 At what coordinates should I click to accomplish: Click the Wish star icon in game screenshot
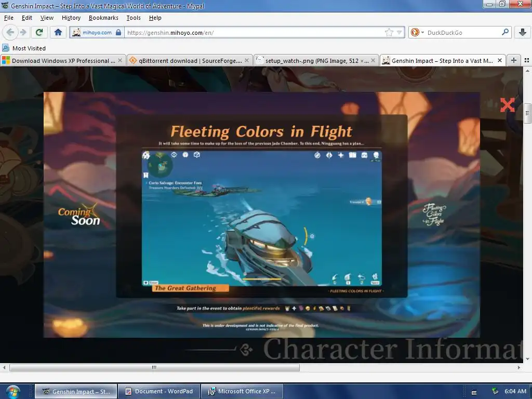pyautogui.click(x=341, y=155)
